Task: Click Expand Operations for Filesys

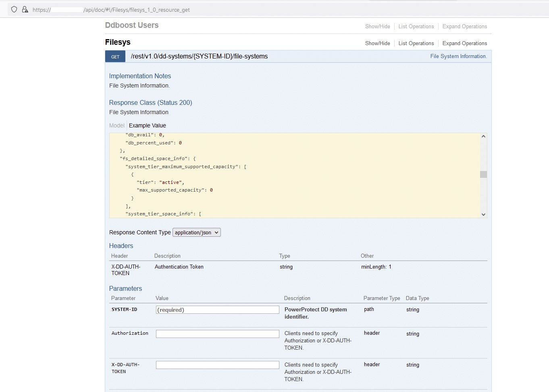Action: [465, 43]
